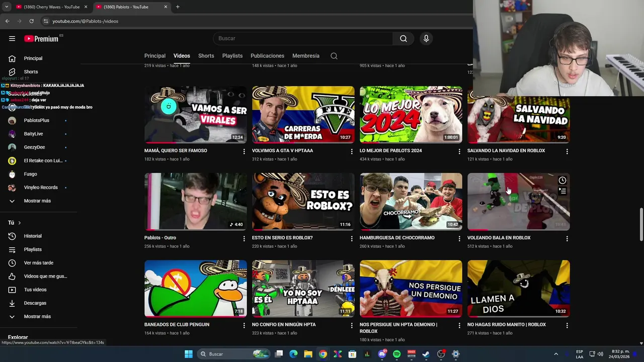Click the YouTube Premium logo
Screen dimensions: 644x362
(x=41, y=39)
